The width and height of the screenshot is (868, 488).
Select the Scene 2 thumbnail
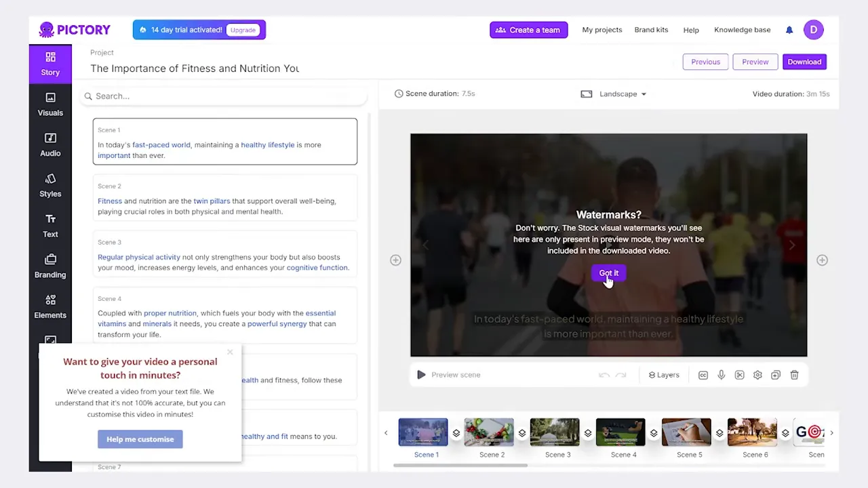pyautogui.click(x=489, y=432)
